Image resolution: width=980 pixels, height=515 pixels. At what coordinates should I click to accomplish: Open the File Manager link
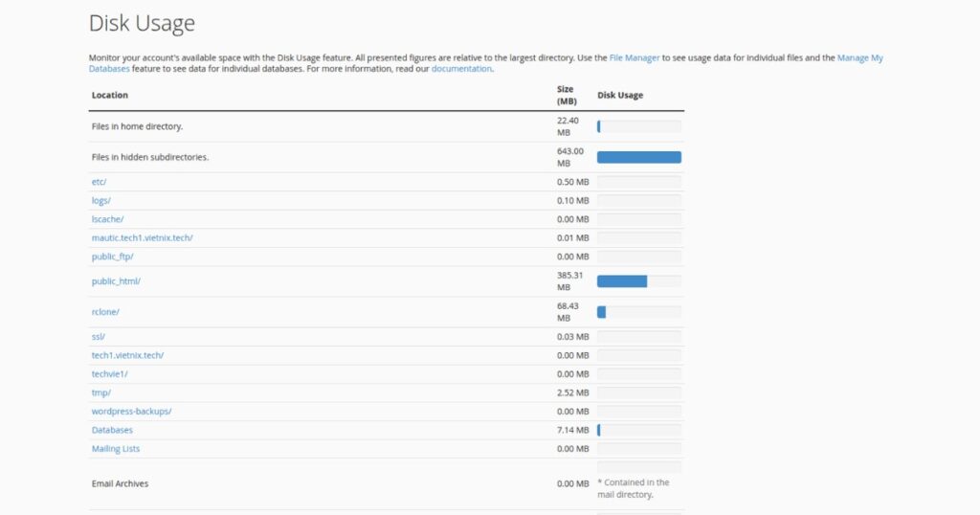(634, 57)
